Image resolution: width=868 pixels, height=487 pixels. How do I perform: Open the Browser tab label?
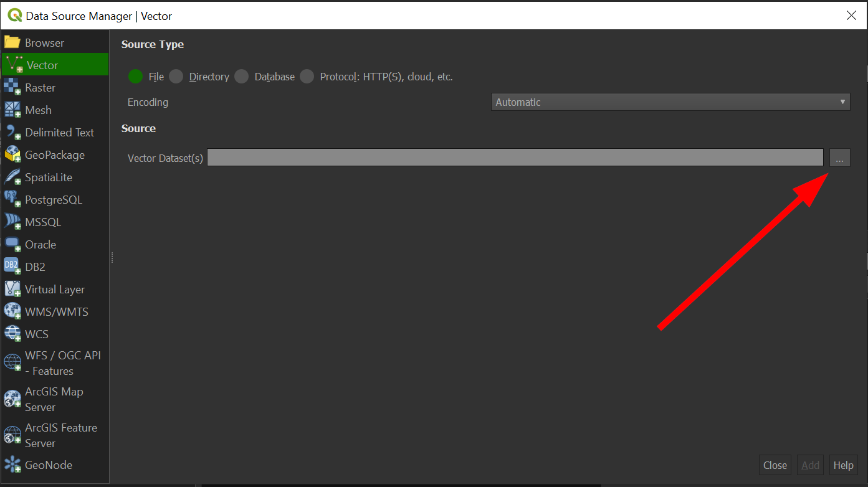pos(45,43)
